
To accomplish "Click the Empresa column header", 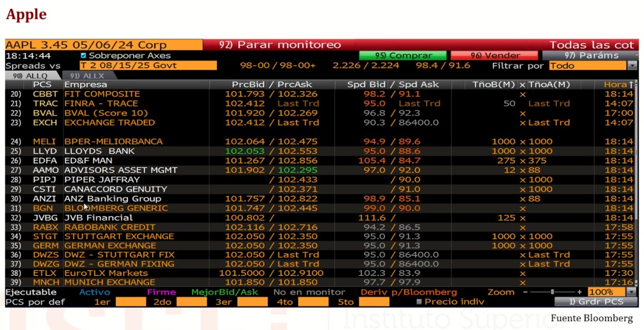I will 86,85.
